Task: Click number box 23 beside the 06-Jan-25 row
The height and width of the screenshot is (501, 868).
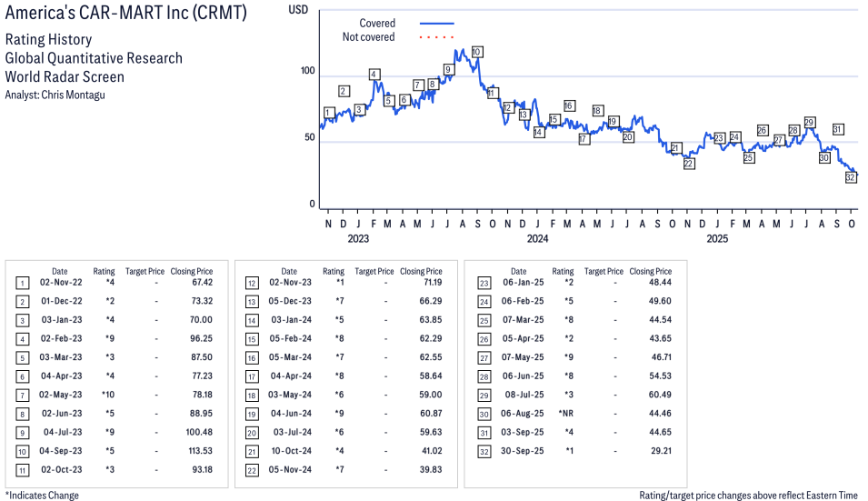Action: coord(482,283)
